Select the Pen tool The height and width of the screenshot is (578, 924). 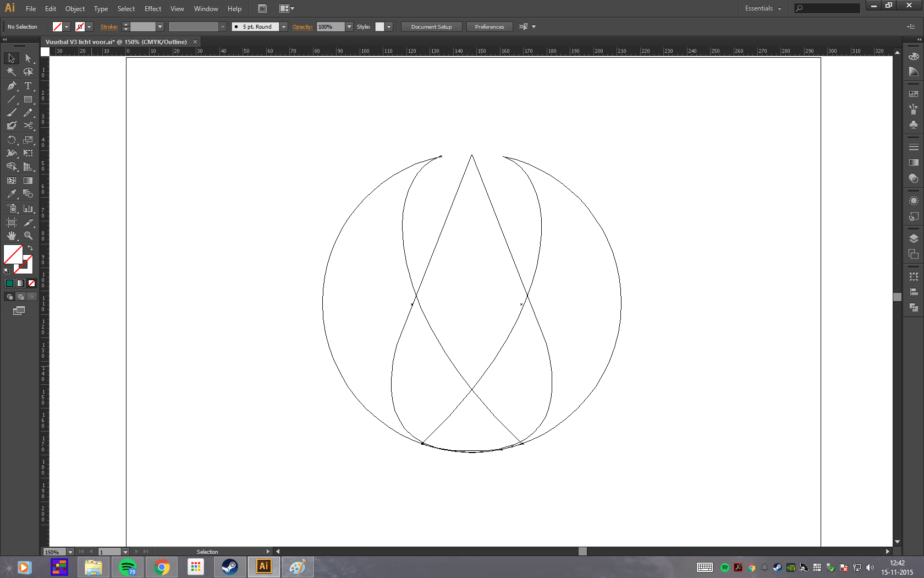pos(11,86)
